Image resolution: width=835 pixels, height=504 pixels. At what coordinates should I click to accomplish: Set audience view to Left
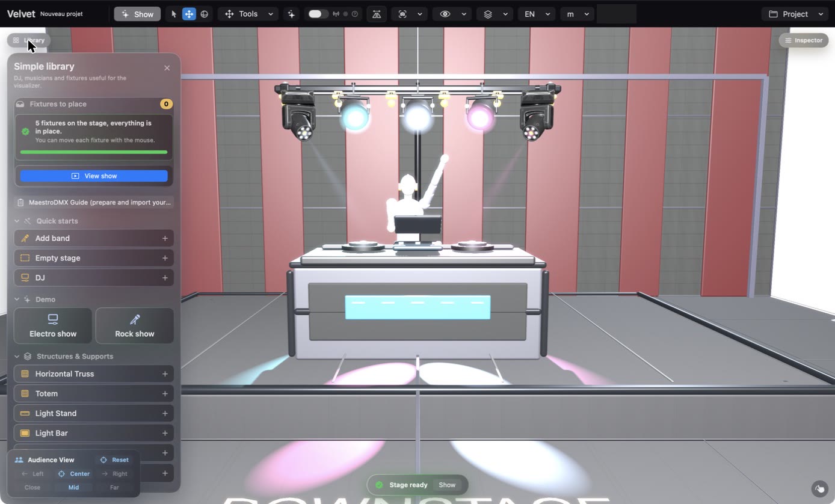pos(33,474)
